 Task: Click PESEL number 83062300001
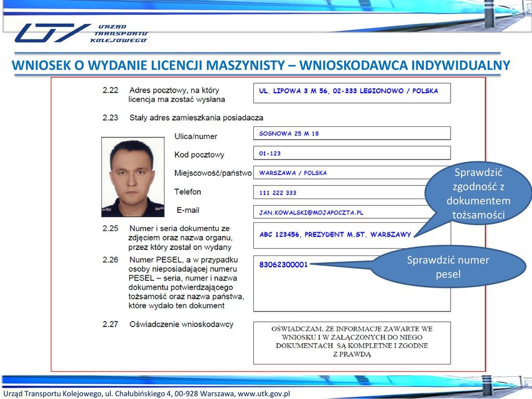[x=283, y=265]
